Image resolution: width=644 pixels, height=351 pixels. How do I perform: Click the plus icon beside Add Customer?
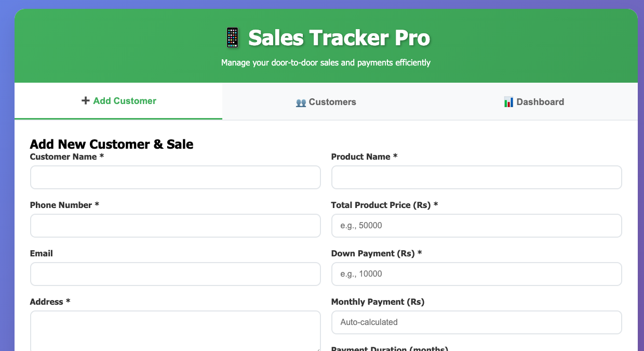coord(86,101)
